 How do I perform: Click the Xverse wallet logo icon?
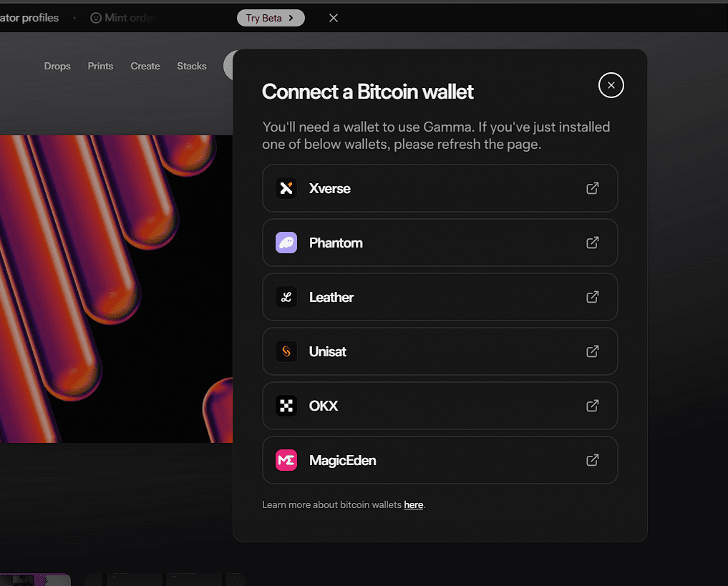286,188
